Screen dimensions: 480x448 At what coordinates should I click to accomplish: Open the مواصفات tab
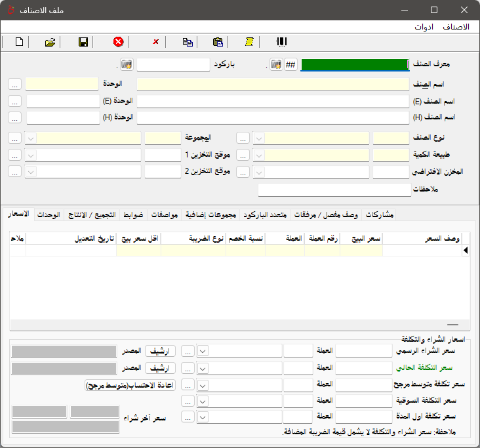(x=165, y=215)
